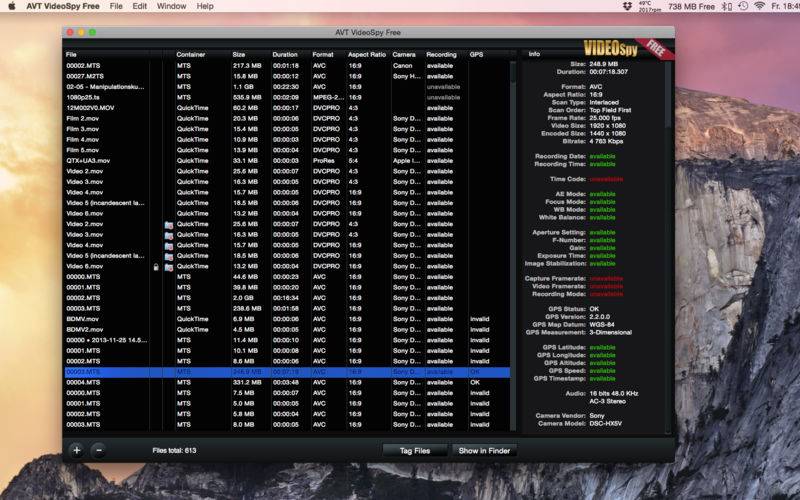800x500 pixels.
Task: Open the AVT VideoSpy Free application menu
Action: point(63,6)
